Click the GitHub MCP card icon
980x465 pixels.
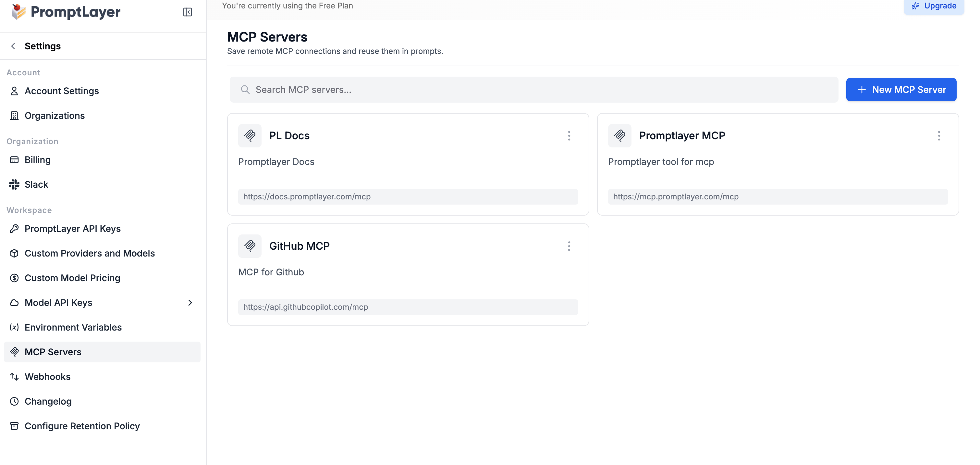250,246
